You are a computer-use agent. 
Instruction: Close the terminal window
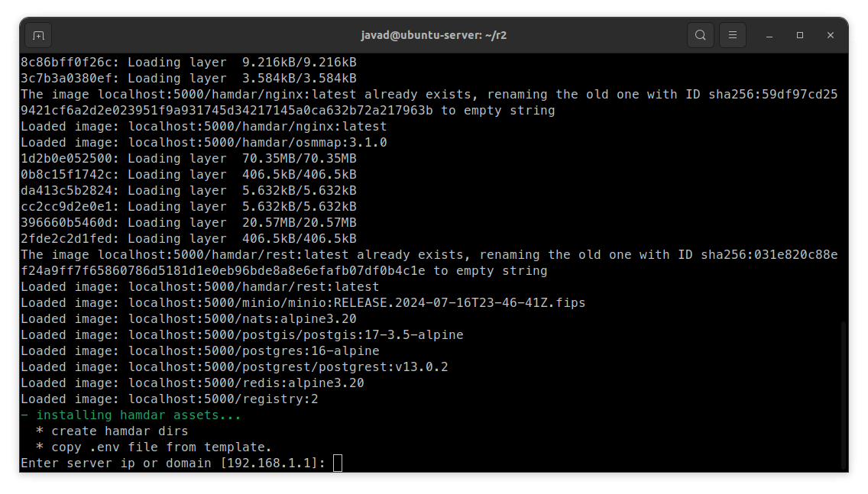click(x=831, y=35)
